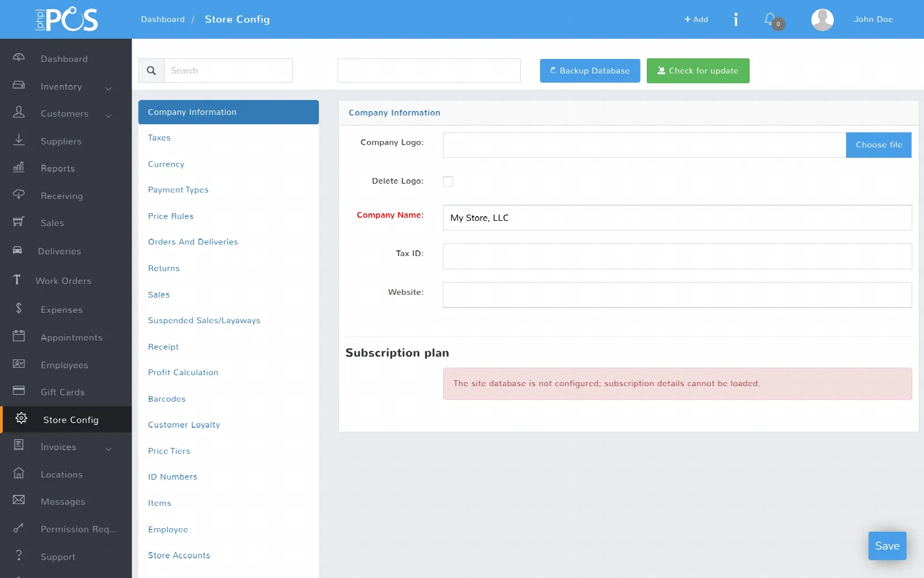
Task: Go to the Receipt config section
Action: point(163,347)
